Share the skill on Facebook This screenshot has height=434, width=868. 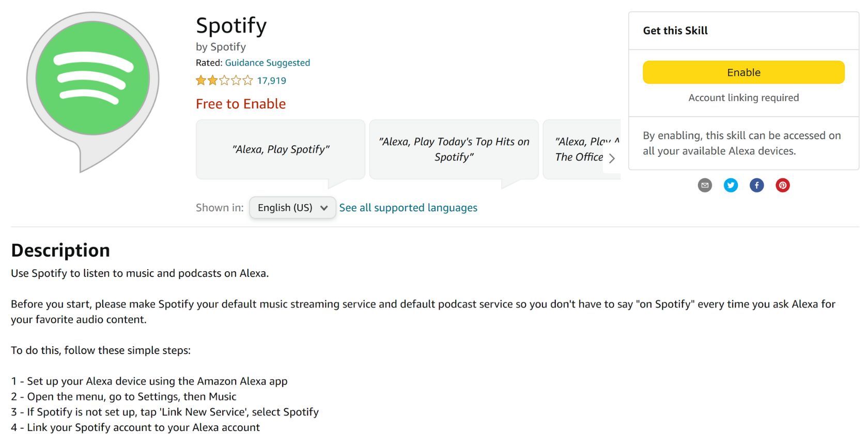(x=756, y=185)
